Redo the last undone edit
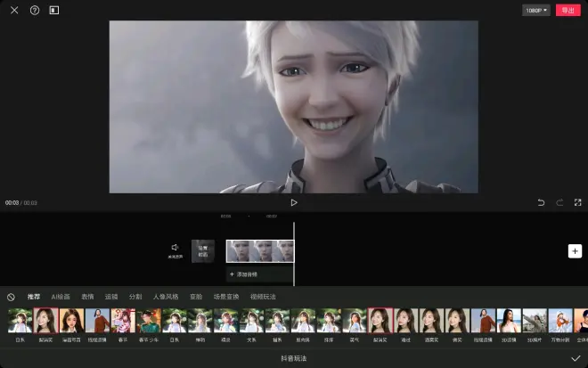 [x=559, y=202]
